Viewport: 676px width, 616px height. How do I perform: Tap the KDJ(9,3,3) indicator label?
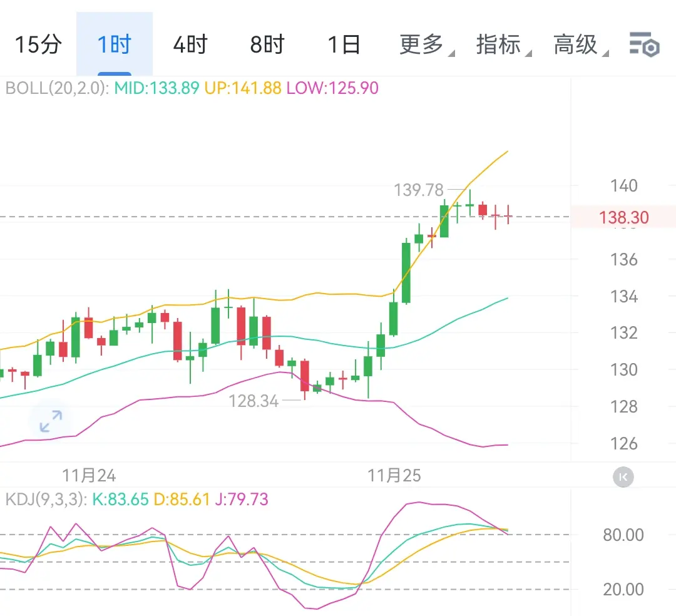pyautogui.click(x=46, y=499)
